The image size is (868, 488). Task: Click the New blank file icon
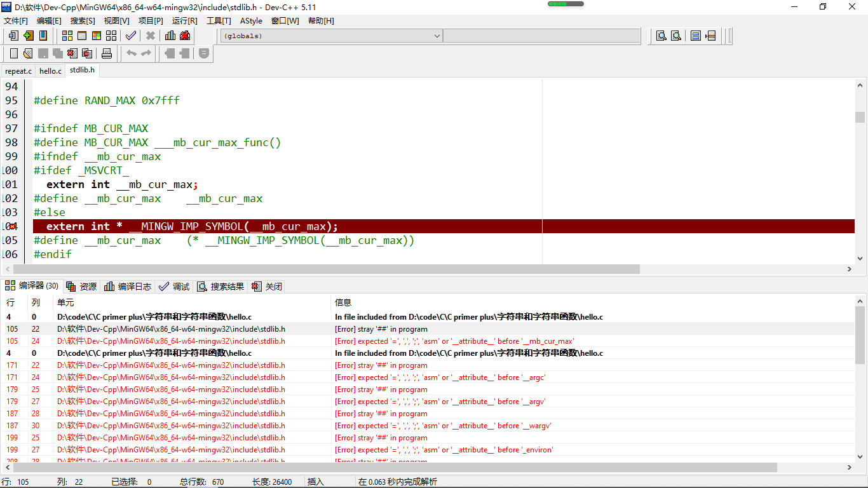tap(13, 53)
